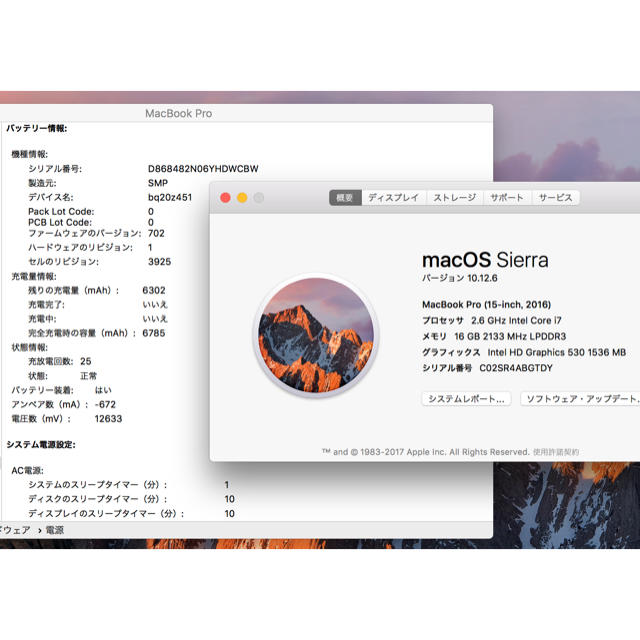The width and height of the screenshot is (640, 640).
Task: Click the PCB Lot Code: label
Action: 60,222
